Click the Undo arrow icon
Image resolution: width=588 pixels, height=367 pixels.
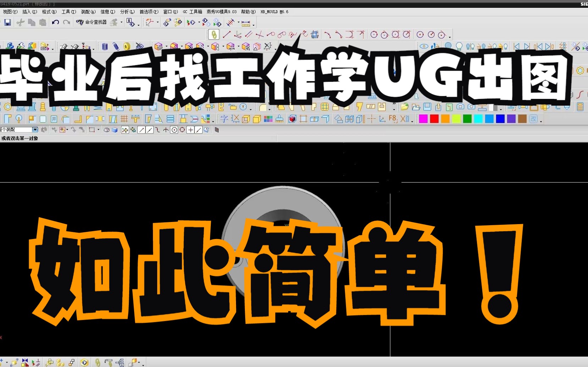coord(56,22)
